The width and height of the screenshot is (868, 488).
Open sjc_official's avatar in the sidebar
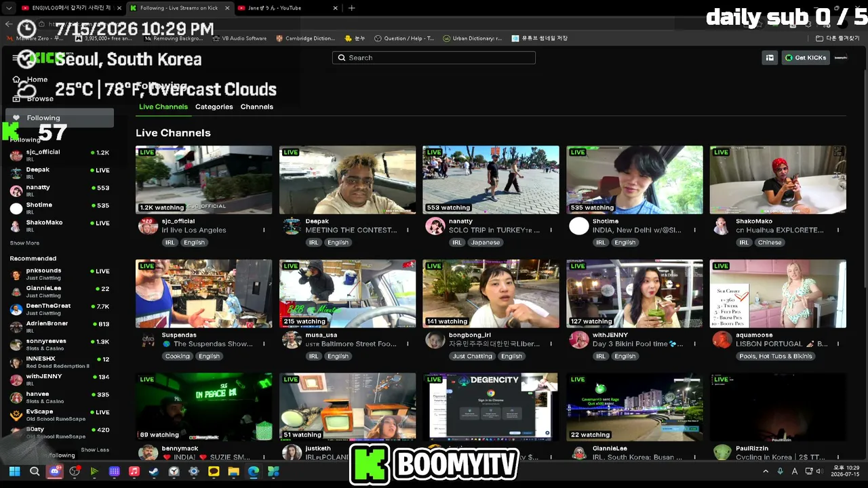tap(16, 155)
